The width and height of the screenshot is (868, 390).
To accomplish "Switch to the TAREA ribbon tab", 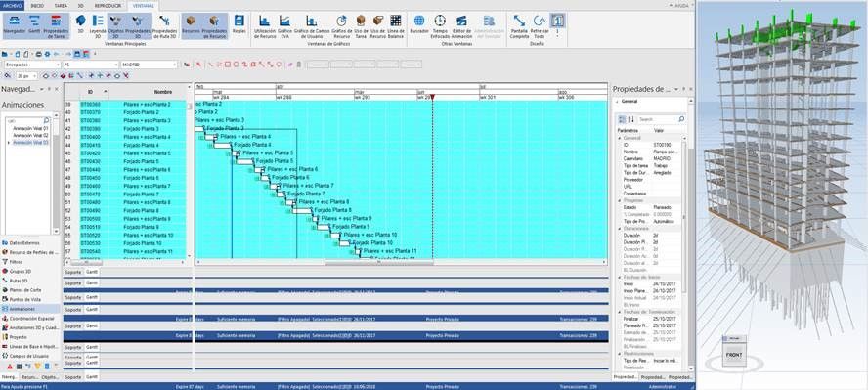I will [x=61, y=5].
